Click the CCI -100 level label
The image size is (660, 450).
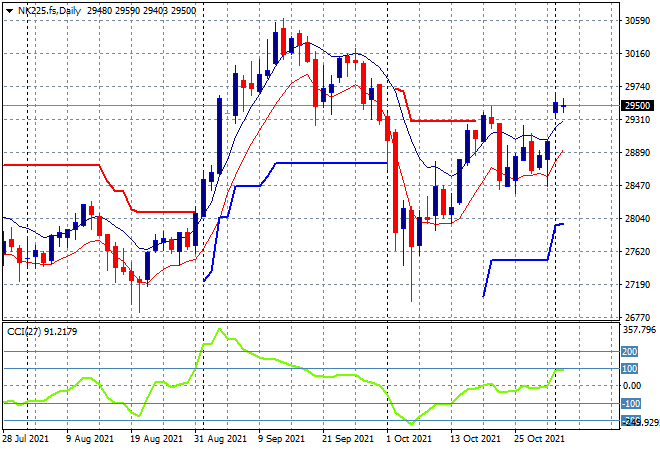(630, 404)
